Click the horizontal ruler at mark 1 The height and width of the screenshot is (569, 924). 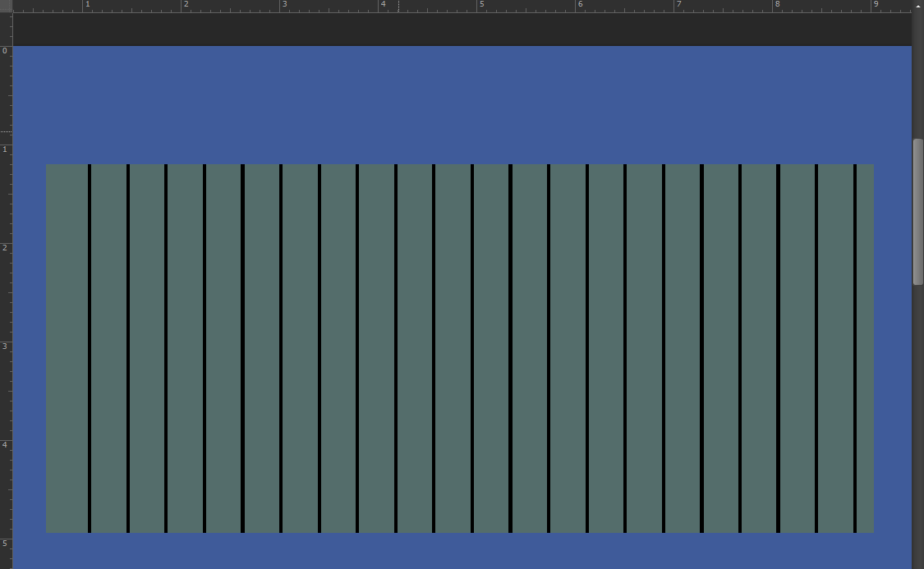[x=87, y=5]
